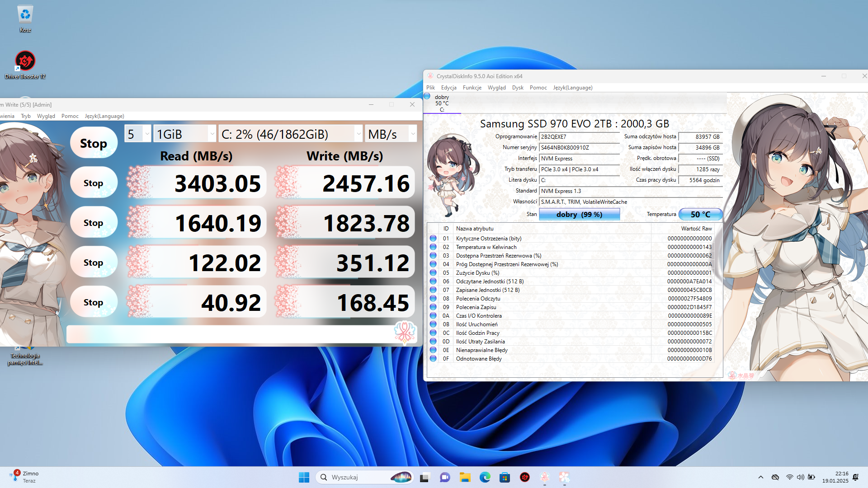Click the status circle next to Polecenia Odczytu
Screen dimensions: 868x488
click(x=433, y=298)
